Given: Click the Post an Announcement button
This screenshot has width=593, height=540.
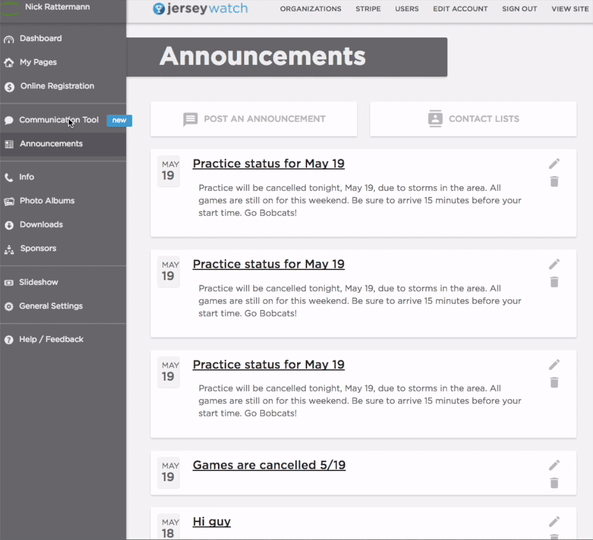Looking at the screenshot, I should click(x=254, y=119).
